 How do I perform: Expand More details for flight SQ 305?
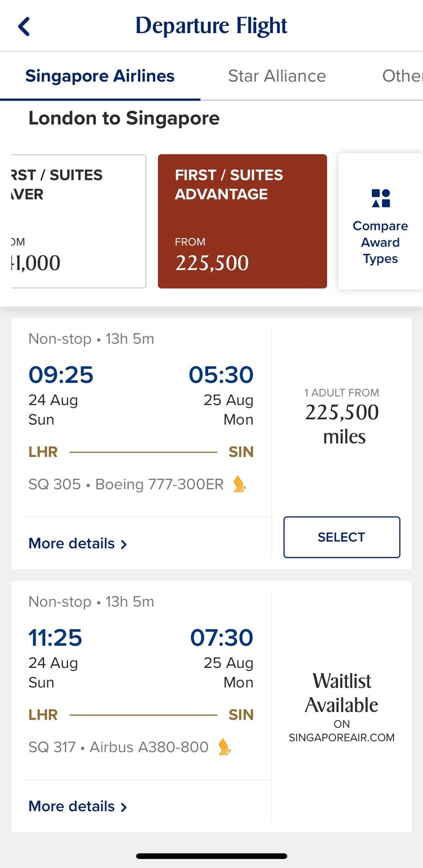tap(72, 543)
